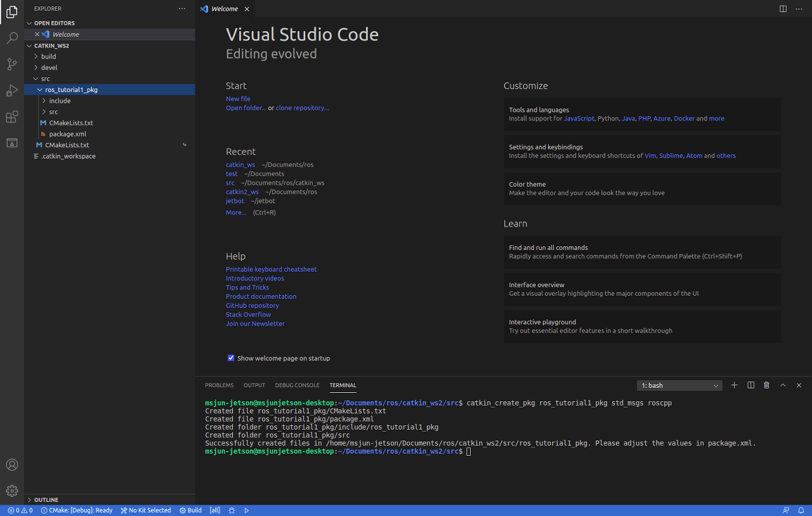Create a new terminal with plus icon
Screen dimensions: 812x516
[x=735, y=385]
